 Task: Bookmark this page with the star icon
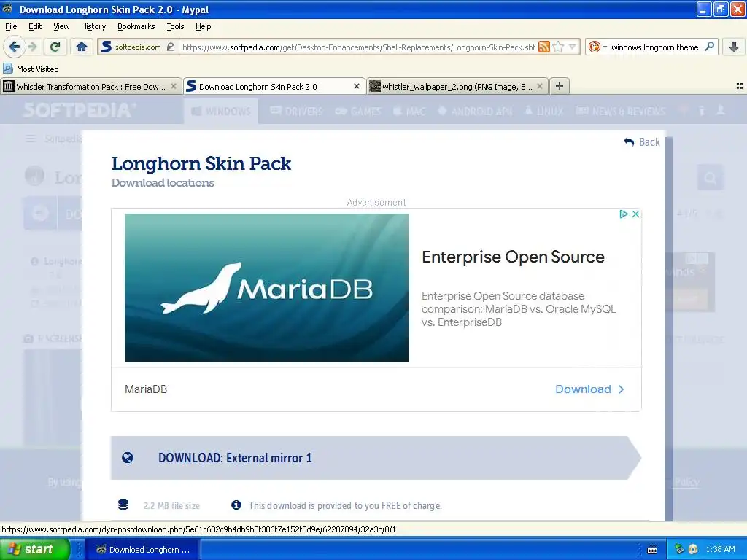pos(558,47)
